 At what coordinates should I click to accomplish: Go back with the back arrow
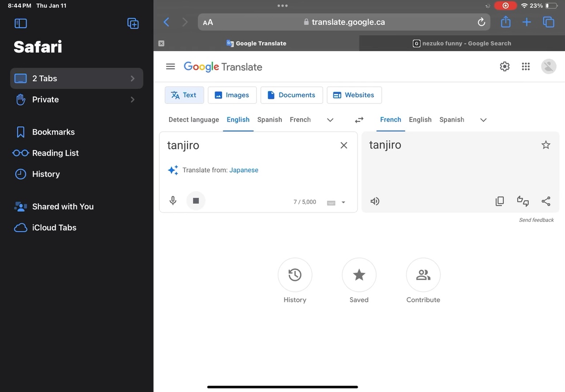point(166,22)
